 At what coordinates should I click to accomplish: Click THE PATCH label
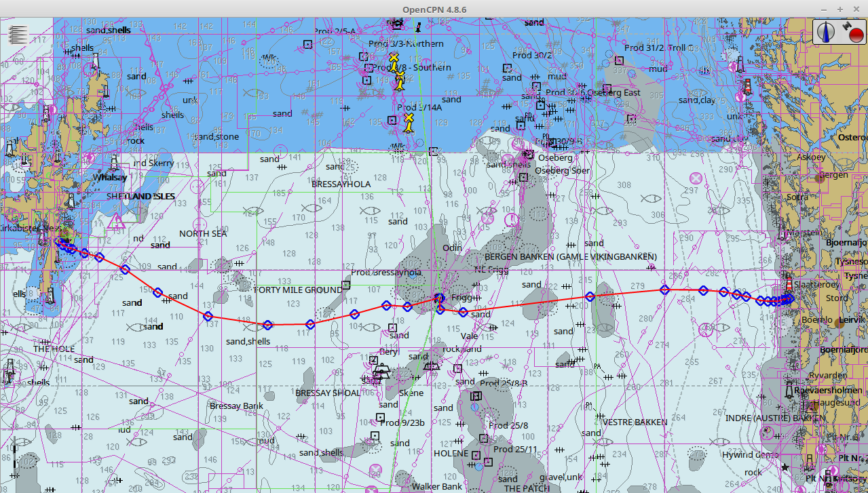527,488
